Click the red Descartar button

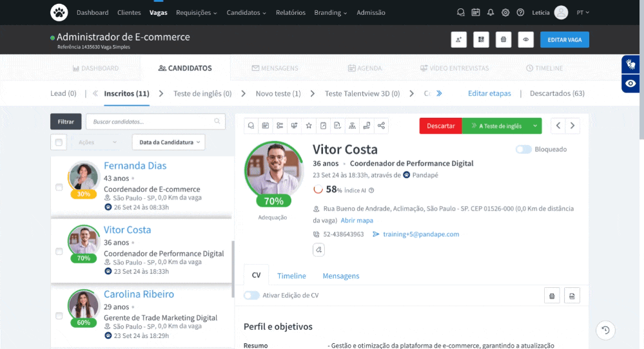click(440, 126)
